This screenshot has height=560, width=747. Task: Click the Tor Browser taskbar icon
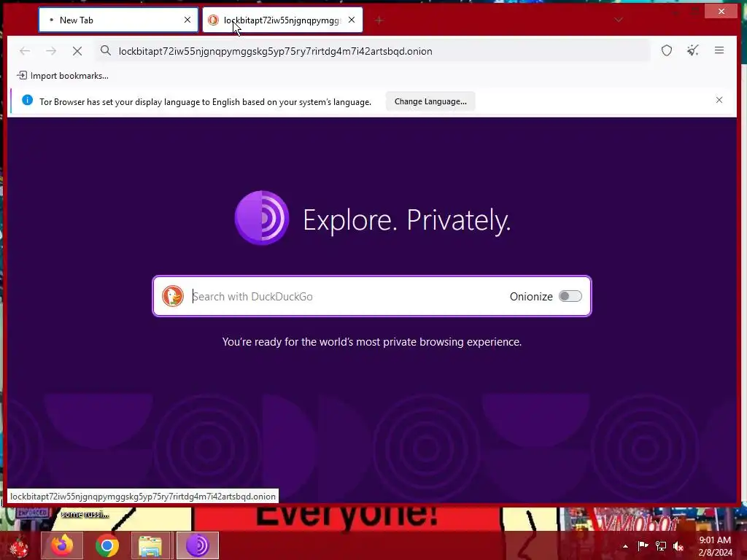click(198, 545)
